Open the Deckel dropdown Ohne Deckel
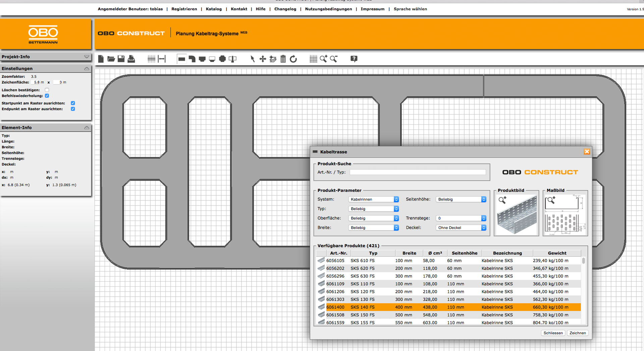The width and height of the screenshot is (644, 351). pos(461,227)
